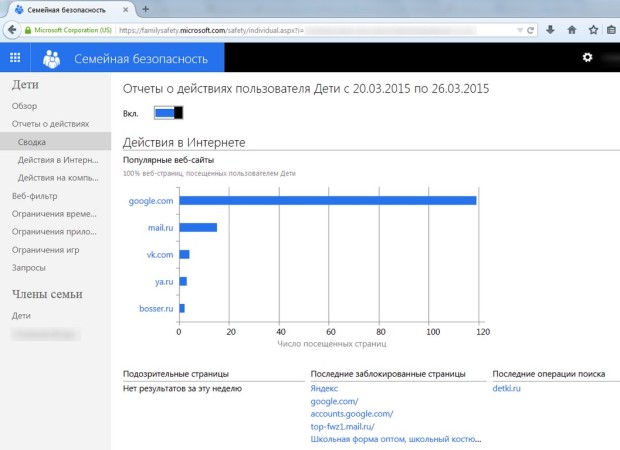Open the downloads arrow icon
620x450 pixels.
click(x=550, y=30)
